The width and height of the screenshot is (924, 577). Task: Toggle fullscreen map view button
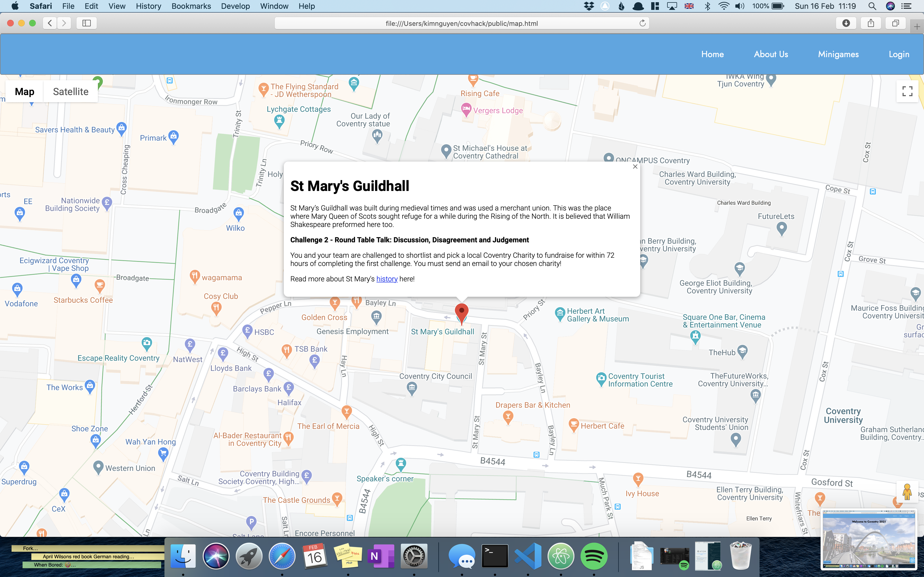pos(907,91)
